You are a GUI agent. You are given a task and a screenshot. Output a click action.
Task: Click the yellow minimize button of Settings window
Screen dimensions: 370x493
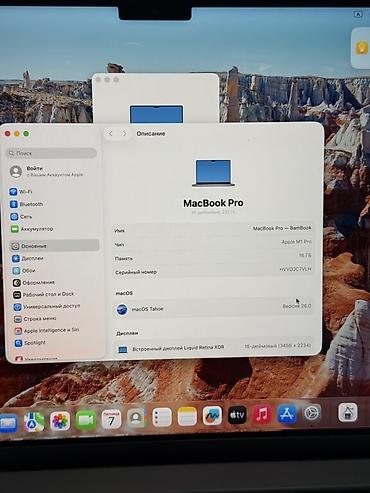click(17, 134)
